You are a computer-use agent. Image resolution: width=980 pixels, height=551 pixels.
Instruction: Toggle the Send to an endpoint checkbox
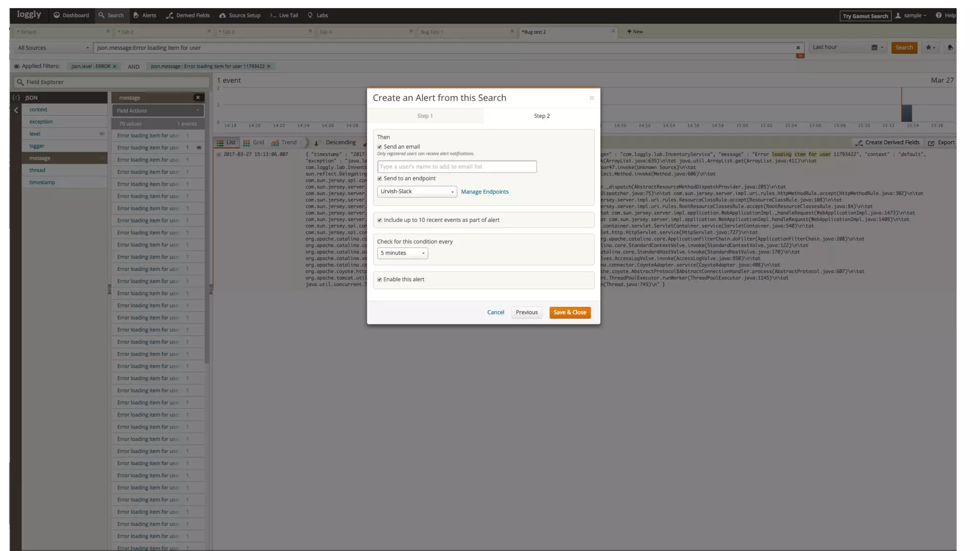pos(379,178)
